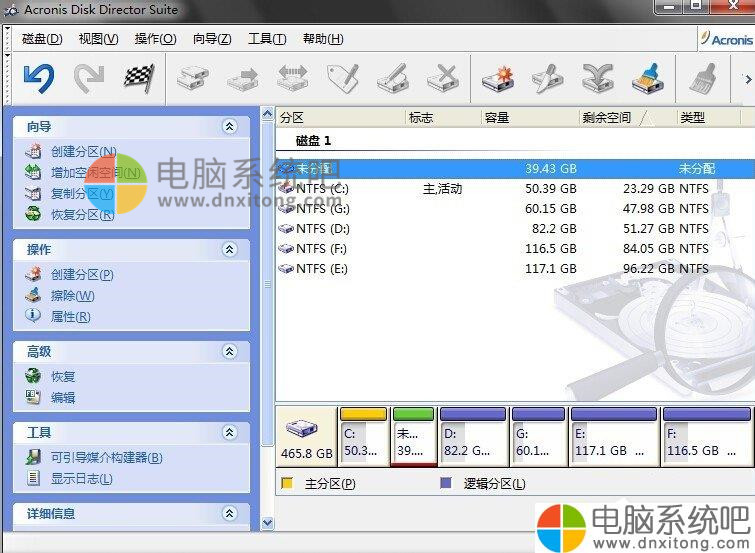Click the delete partition X icon
The width and height of the screenshot is (755, 553).
(443, 79)
